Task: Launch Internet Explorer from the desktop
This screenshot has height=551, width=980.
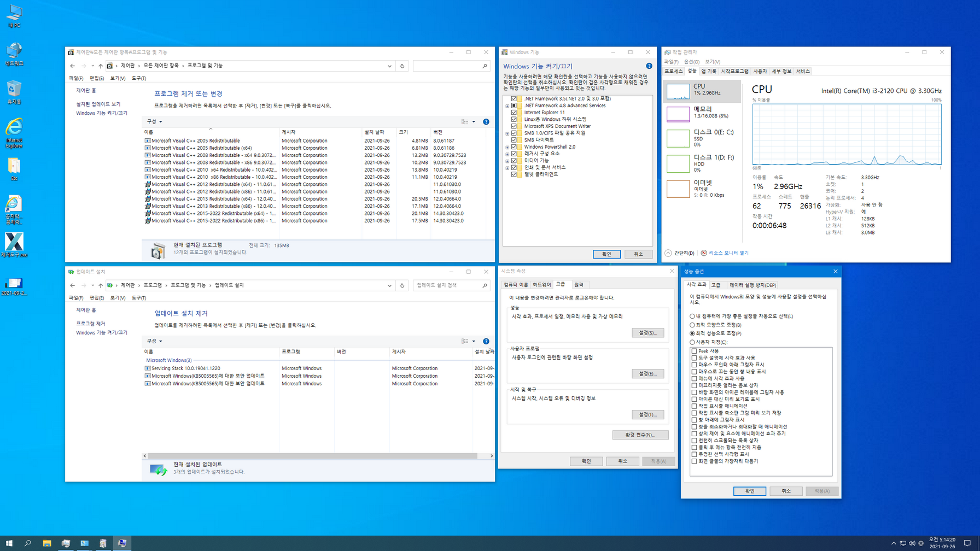Action: point(14,133)
